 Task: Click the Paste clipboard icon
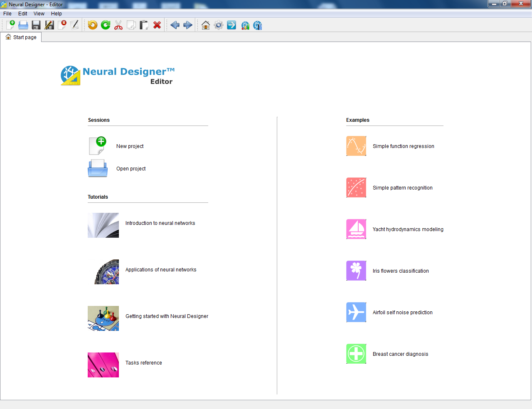pyautogui.click(x=144, y=25)
